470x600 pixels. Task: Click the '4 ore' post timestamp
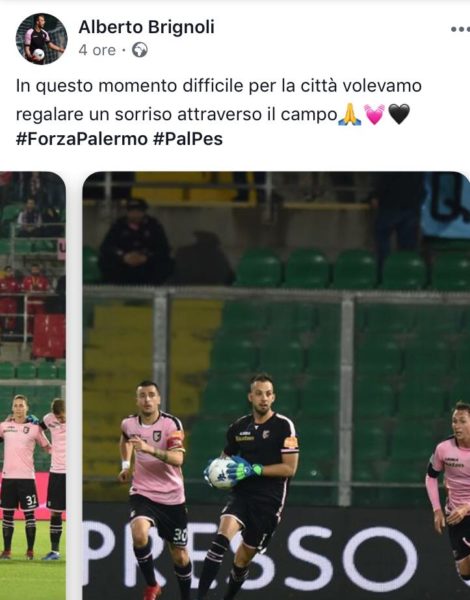tap(97, 50)
